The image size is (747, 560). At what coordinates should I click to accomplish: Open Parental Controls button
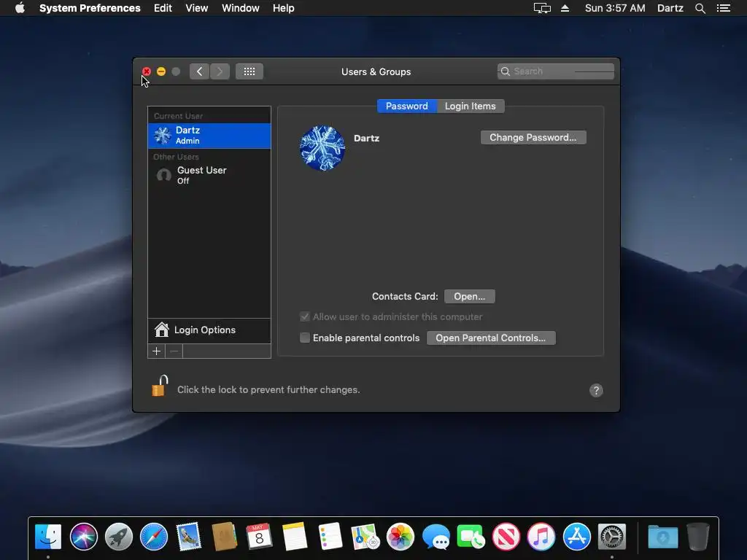(x=491, y=338)
